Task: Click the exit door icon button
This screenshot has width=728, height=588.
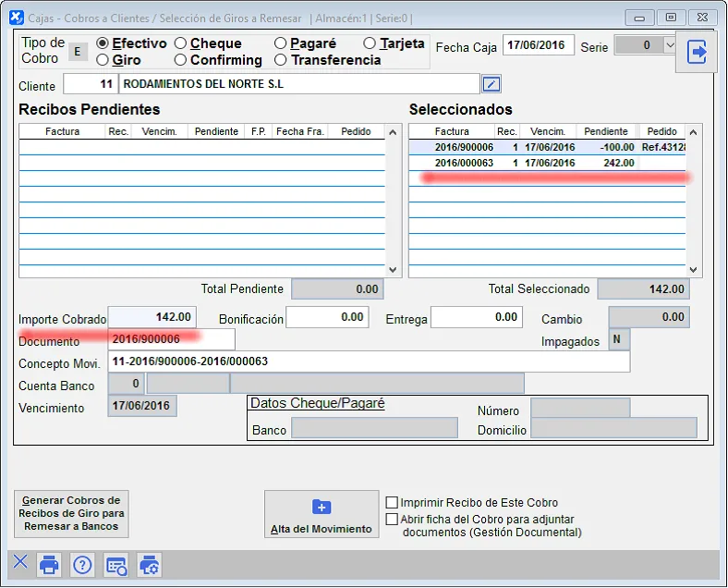Action: pyautogui.click(x=698, y=53)
